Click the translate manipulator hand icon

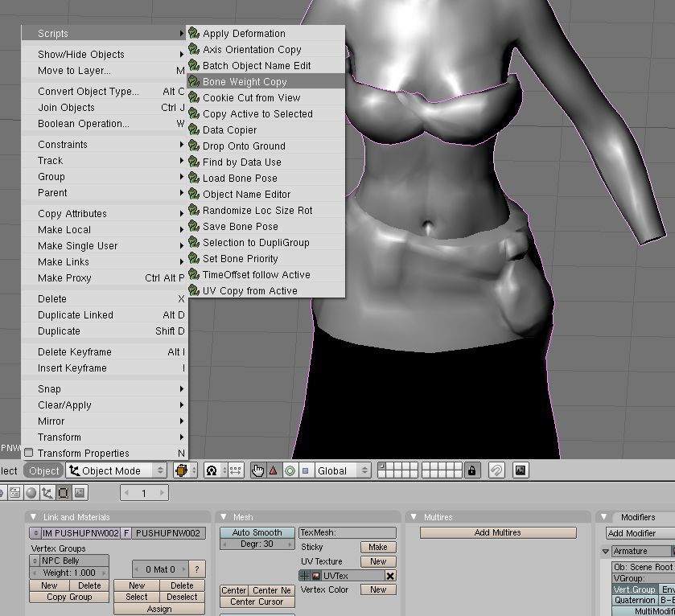[x=257, y=470]
